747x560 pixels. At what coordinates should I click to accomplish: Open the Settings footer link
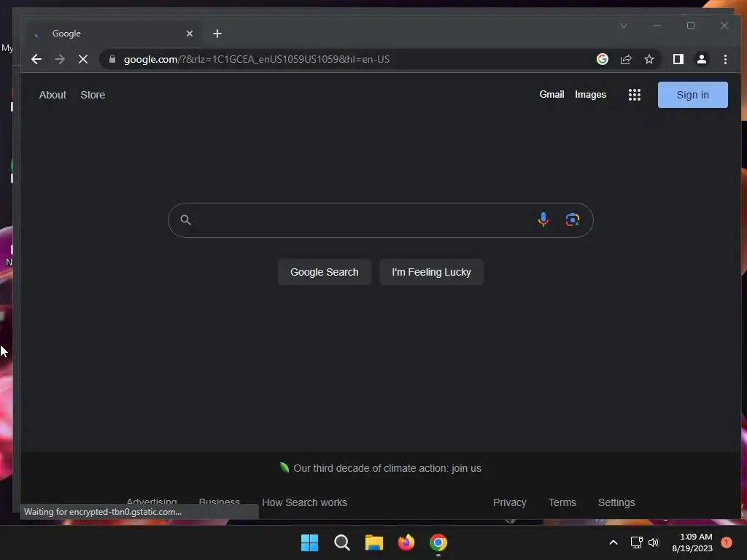(x=616, y=502)
